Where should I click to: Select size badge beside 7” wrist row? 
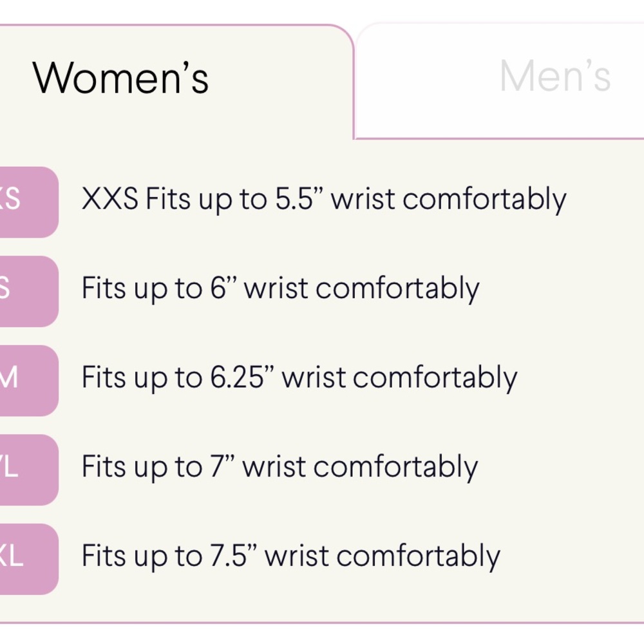pos(26,469)
